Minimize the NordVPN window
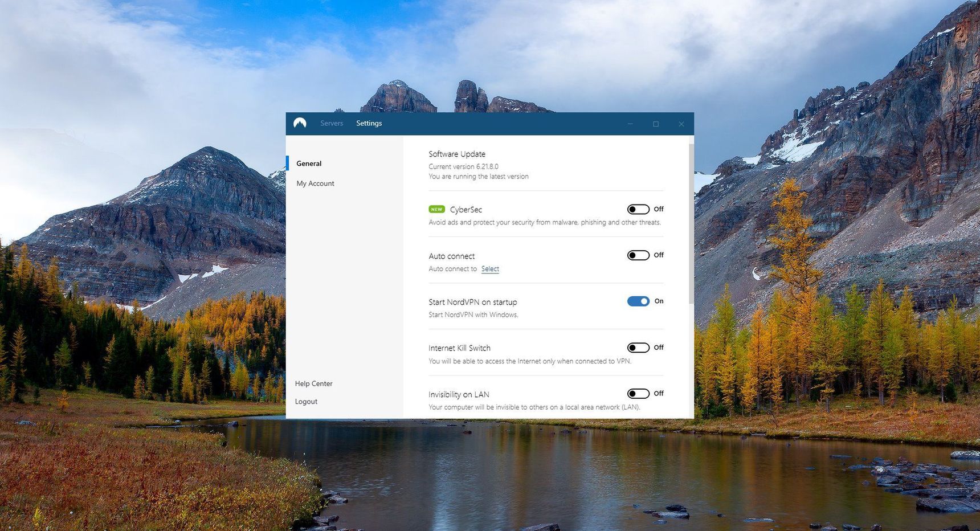The height and width of the screenshot is (531, 980). point(630,124)
